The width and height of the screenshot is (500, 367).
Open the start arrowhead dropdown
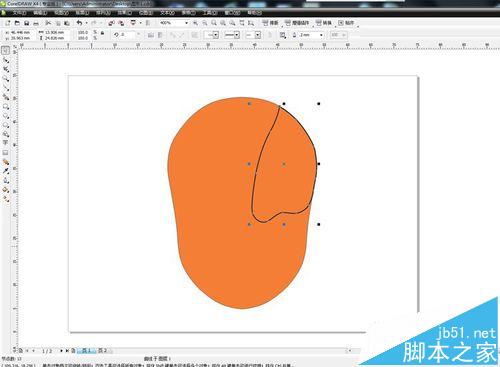coord(216,35)
